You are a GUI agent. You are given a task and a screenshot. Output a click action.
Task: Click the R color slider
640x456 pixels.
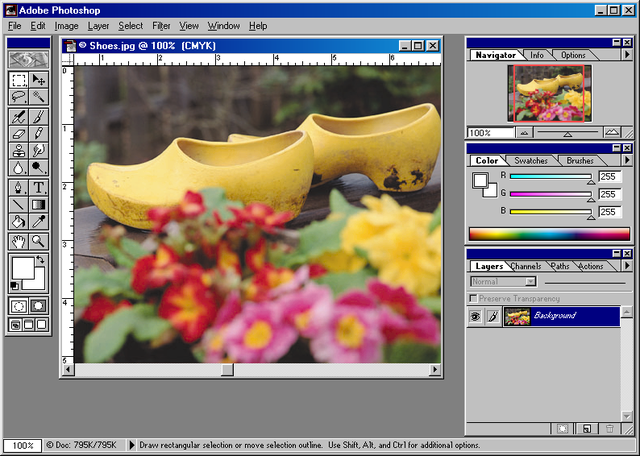(551, 177)
